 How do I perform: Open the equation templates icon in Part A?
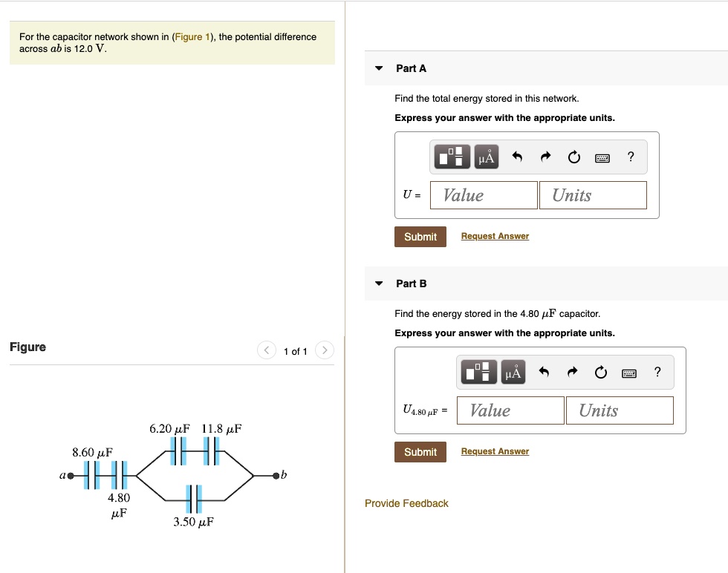452,157
